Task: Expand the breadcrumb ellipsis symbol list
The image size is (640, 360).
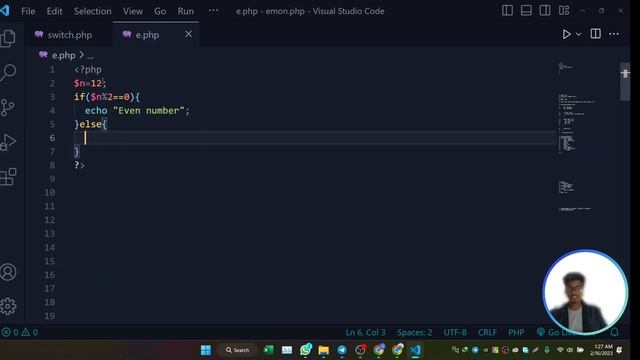Action: coord(90,56)
